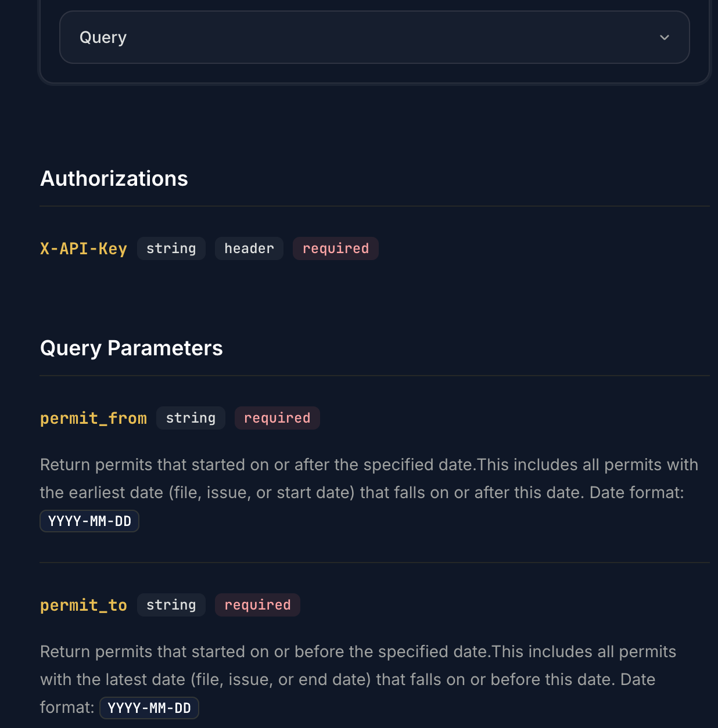Click the string badge next to X-API-Key

tap(171, 248)
